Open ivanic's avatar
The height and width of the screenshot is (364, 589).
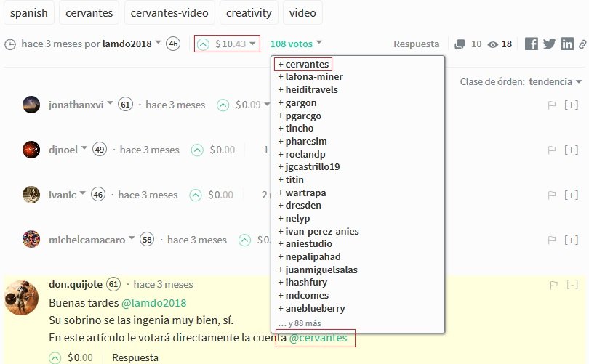coord(31,195)
